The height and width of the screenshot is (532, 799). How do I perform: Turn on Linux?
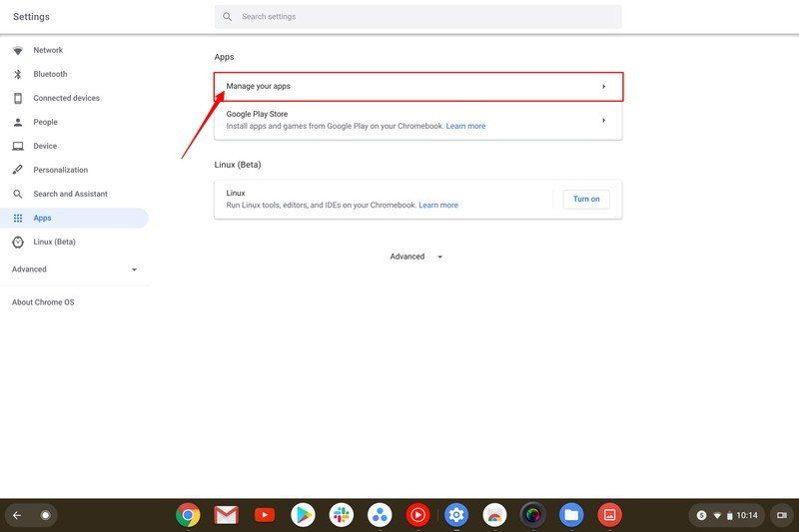[x=586, y=199]
